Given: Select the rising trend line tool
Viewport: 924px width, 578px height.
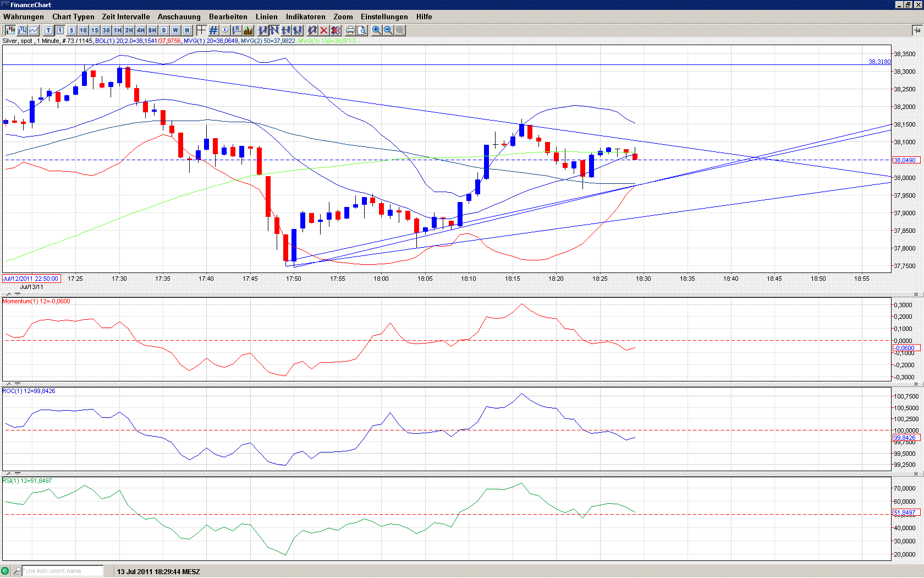Looking at the screenshot, I should (263, 30).
